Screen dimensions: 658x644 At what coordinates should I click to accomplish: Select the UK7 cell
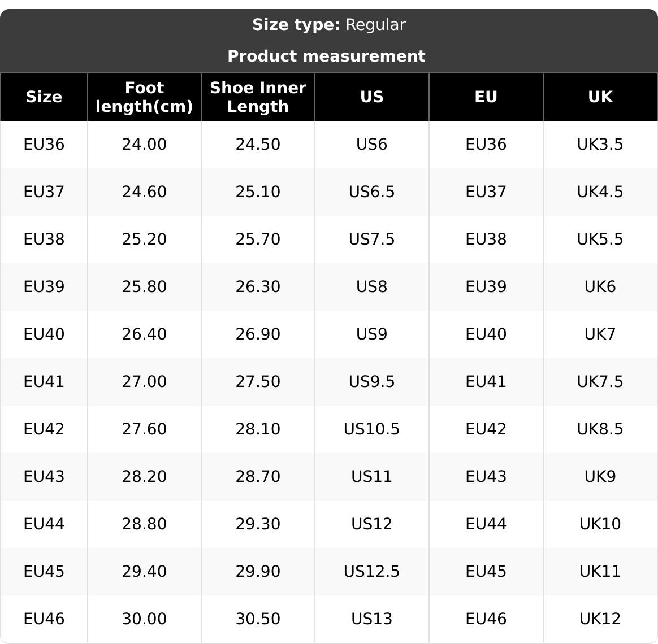pos(600,334)
